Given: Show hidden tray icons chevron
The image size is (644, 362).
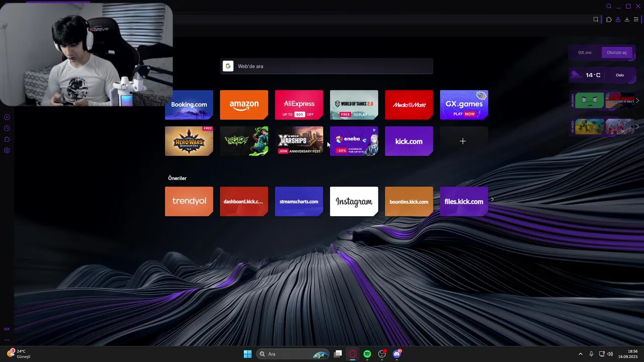Looking at the screenshot, I should point(580,354).
